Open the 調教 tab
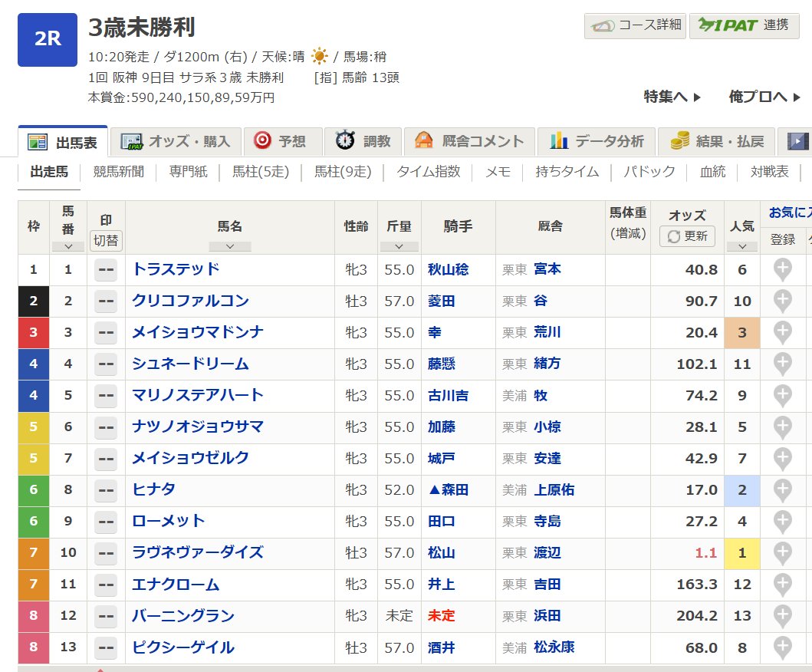Viewport: 812px width, 672px height. [x=363, y=141]
